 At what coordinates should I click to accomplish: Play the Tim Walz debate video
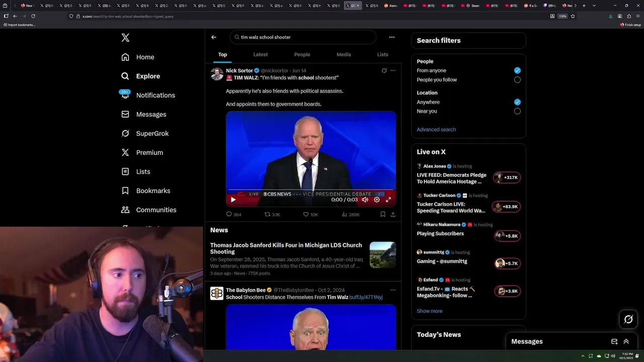tap(233, 200)
